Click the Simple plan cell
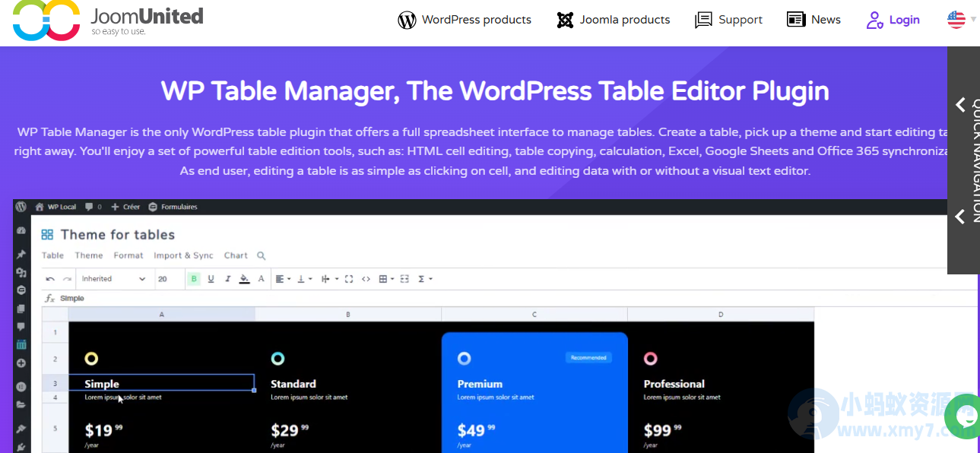Viewport: 980px width, 453px height. pos(161,383)
